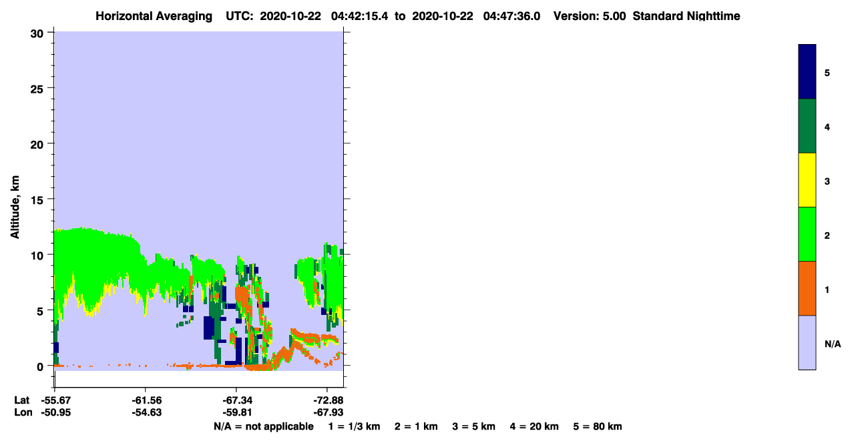Click the dark blue colorbar segment labeled 5
868x445 pixels.
coord(807,72)
